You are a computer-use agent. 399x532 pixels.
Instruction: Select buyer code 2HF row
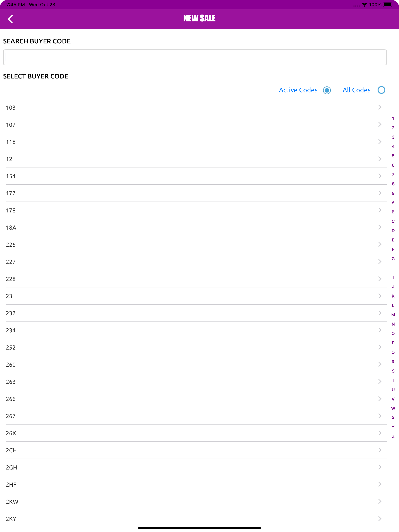click(x=196, y=484)
